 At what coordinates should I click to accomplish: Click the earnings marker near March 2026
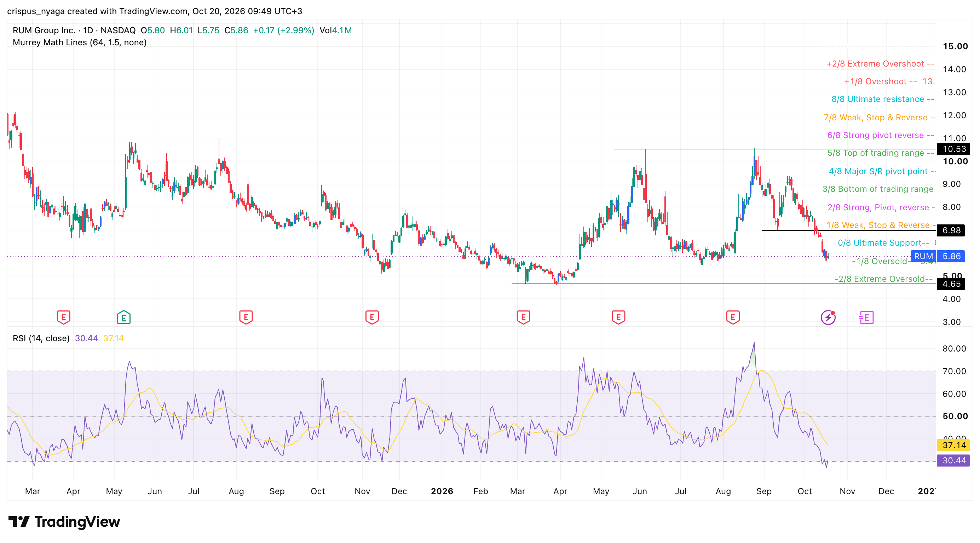(524, 317)
